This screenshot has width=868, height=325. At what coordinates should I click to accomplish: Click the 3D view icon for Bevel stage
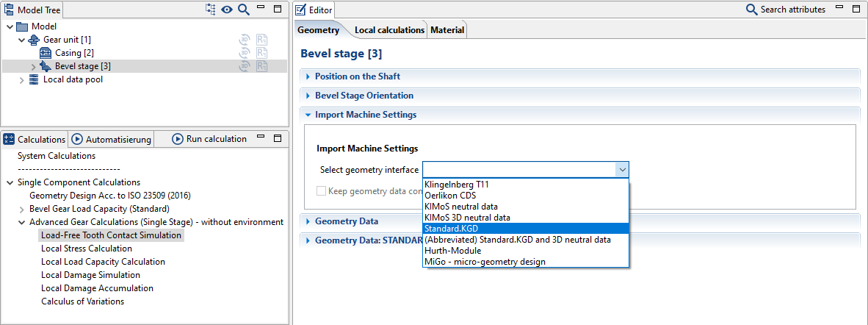tap(245, 66)
